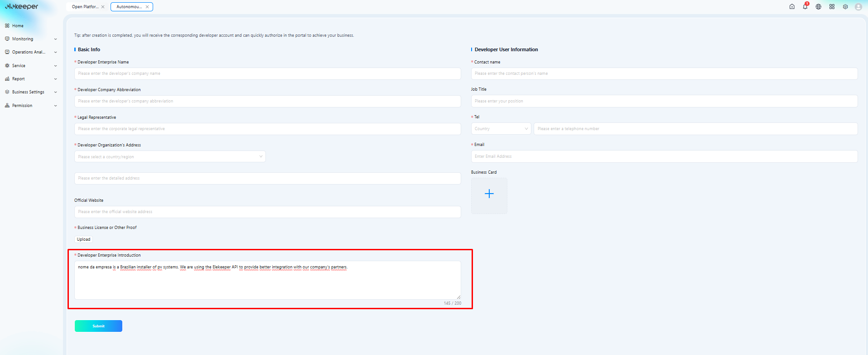Open the notifications bell icon

(805, 7)
